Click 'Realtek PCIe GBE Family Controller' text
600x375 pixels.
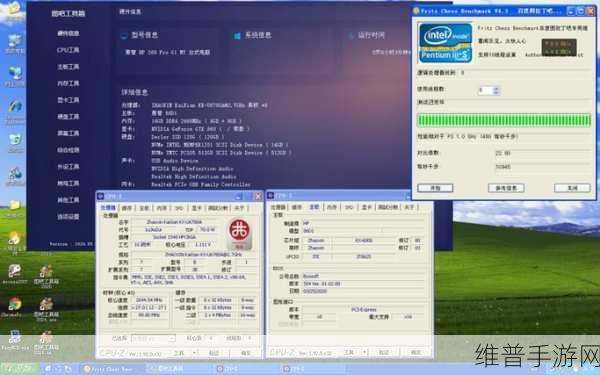[201, 185]
